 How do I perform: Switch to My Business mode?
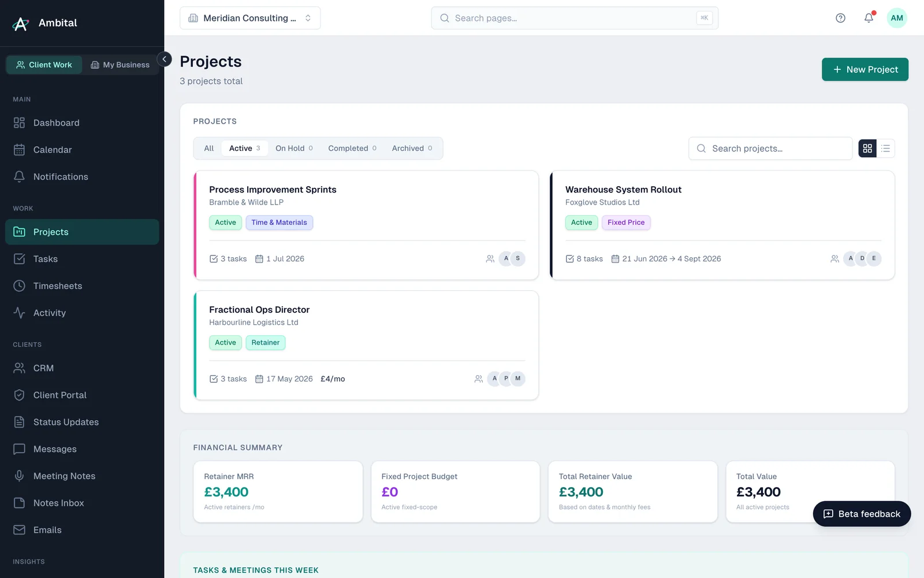(x=120, y=65)
